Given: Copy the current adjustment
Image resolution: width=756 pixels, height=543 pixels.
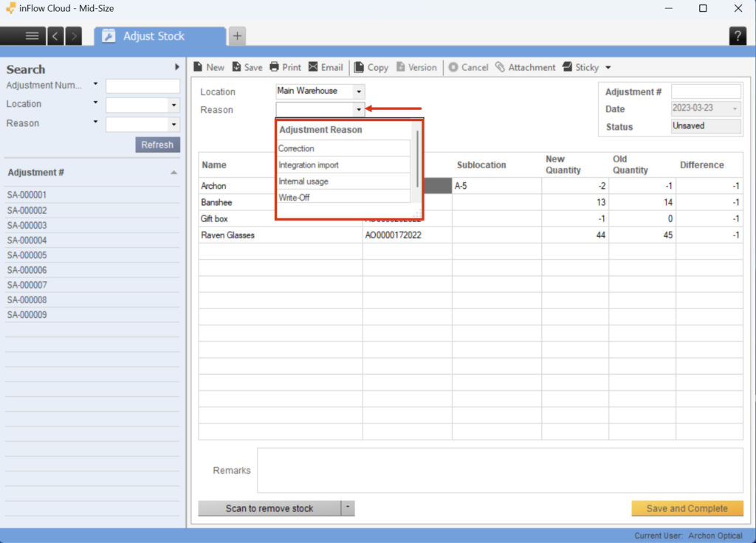Looking at the screenshot, I should [371, 67].
